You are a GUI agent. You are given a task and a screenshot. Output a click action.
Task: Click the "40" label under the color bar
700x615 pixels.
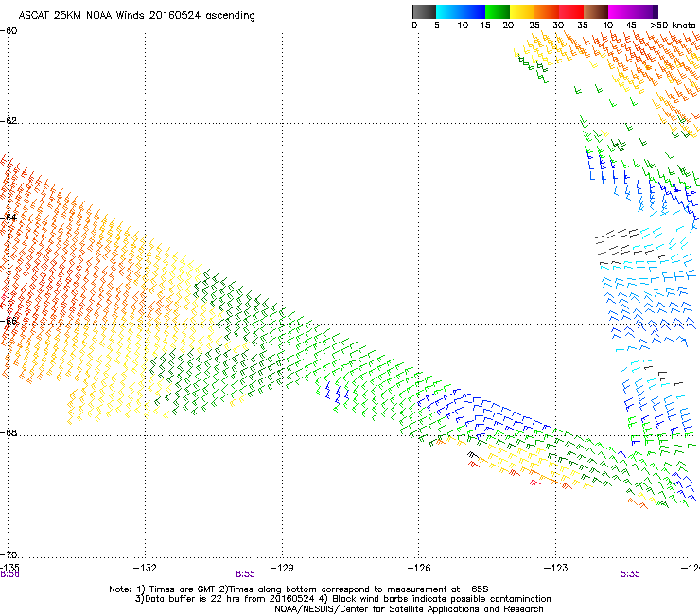tap(607, 26)
